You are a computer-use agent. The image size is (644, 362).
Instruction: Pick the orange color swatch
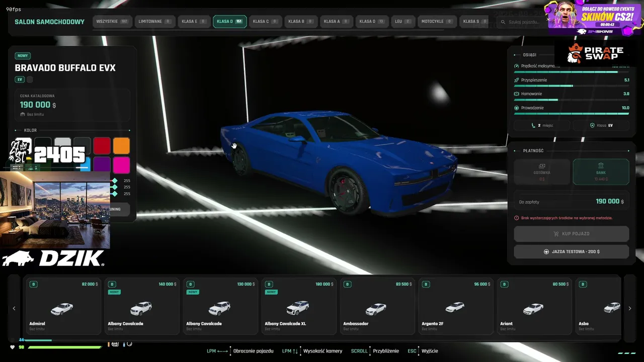point(121,146)
